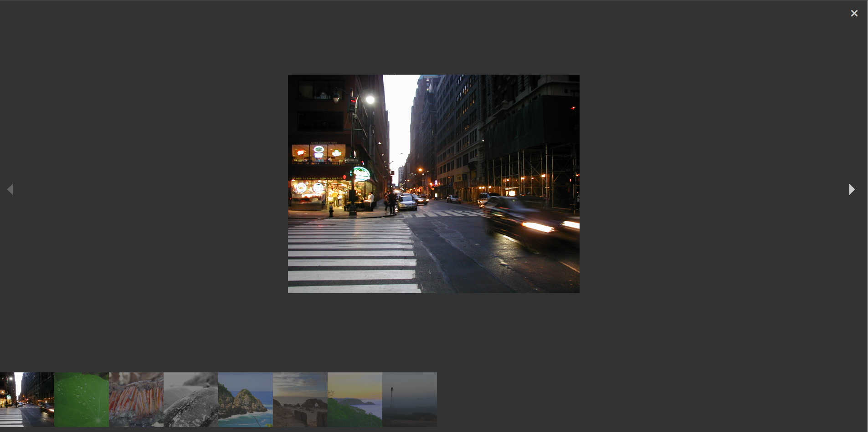The width and height of the screenshot is (868, 432).
Task: View the sunset coastline thumbnail
Action: pyautogui.click(x=355, y=400)
